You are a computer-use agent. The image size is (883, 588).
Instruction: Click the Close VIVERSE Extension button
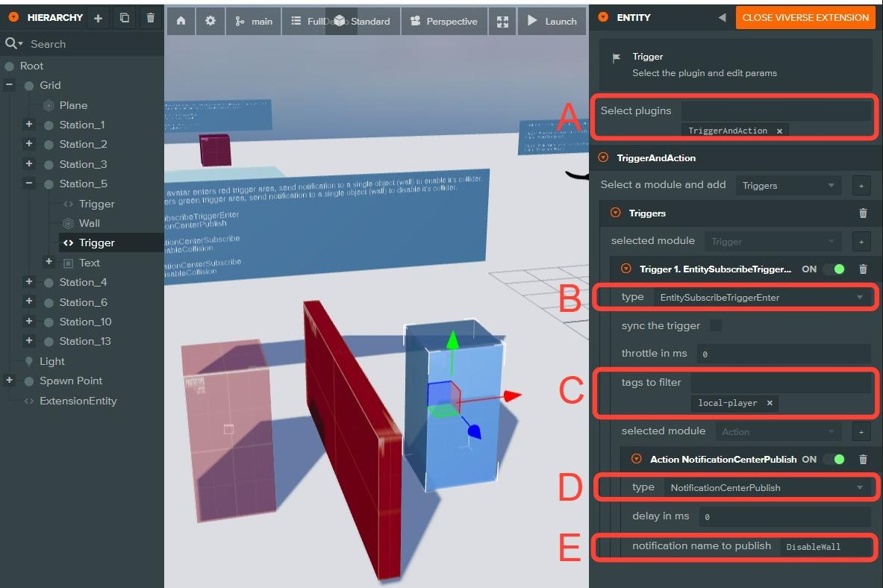click(x=805, y=18)
